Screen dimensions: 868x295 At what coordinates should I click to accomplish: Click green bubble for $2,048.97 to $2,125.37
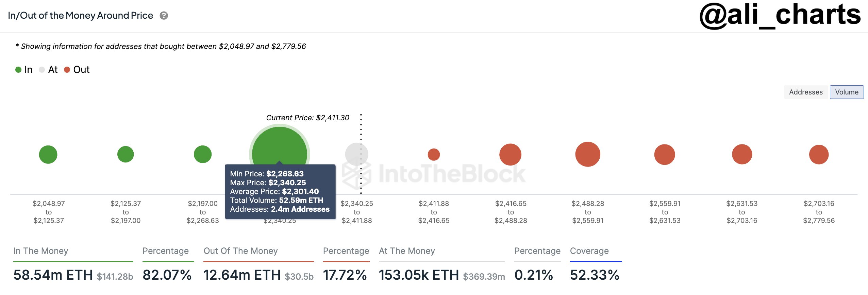click(x=48, y=154)
